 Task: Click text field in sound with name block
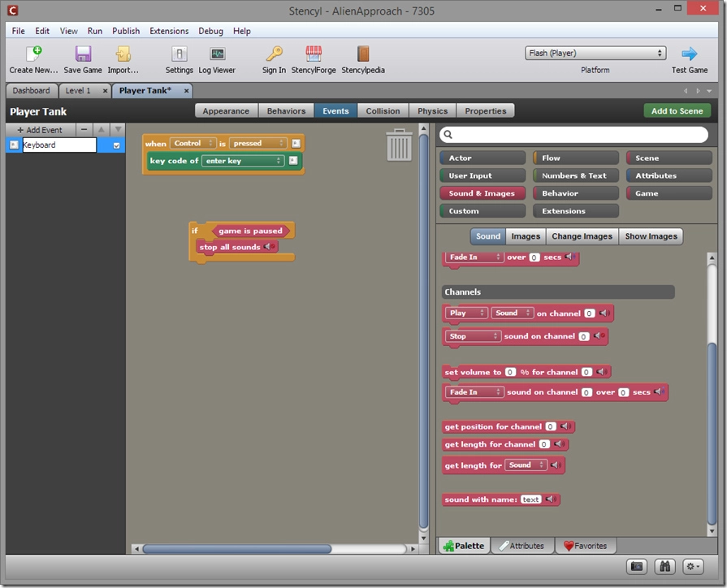tap(530, 499)
